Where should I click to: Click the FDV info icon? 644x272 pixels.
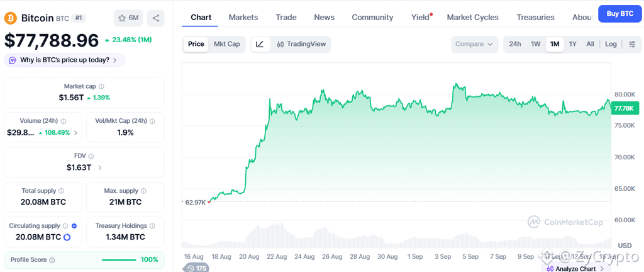coord(91,157)
